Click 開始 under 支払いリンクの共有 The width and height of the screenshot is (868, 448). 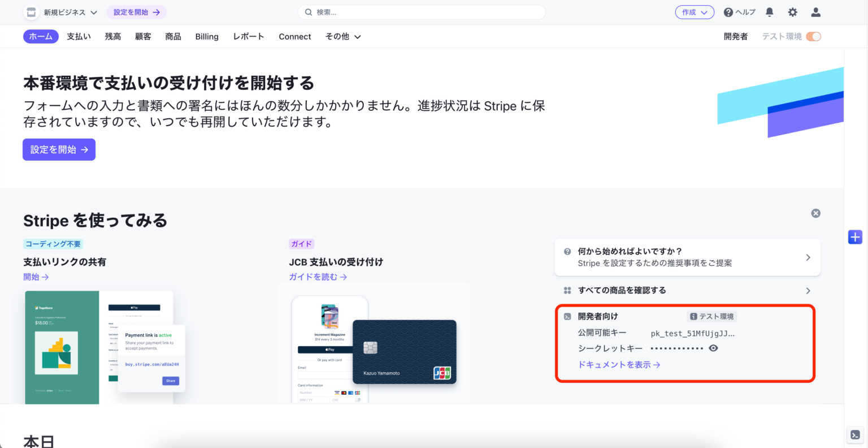pyautogui.click(x=36, y=277)
